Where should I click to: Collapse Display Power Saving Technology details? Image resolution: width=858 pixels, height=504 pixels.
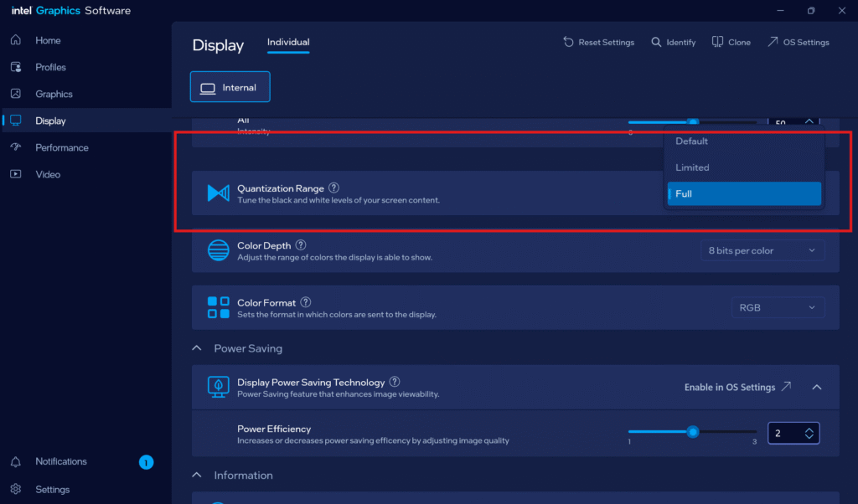[817, 387]
